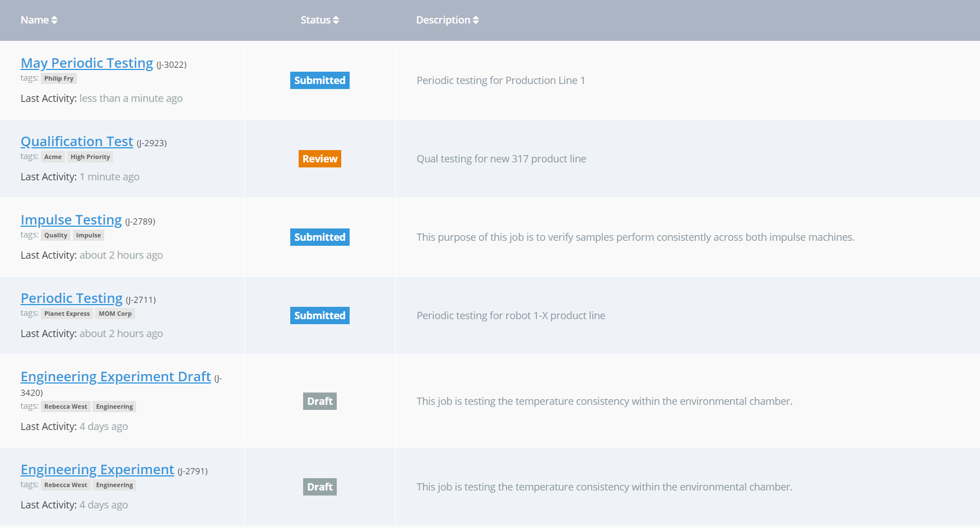Click the Description column header text
Image resolution: width=980 pixels, height=528 pixels.
pos(443,20)
